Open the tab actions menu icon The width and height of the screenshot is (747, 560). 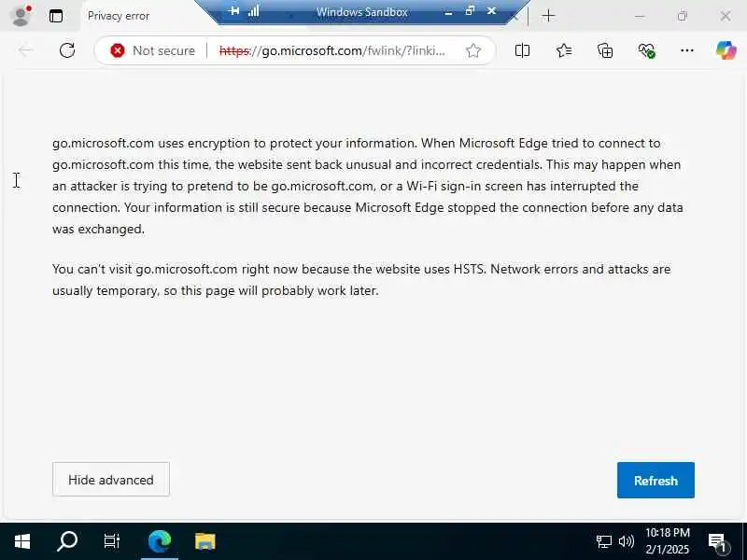[x=56, y=16]
